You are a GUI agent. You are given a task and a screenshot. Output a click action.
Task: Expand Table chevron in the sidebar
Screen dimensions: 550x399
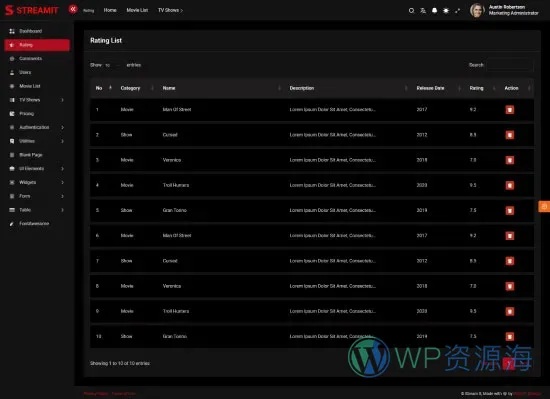[62, 210]
